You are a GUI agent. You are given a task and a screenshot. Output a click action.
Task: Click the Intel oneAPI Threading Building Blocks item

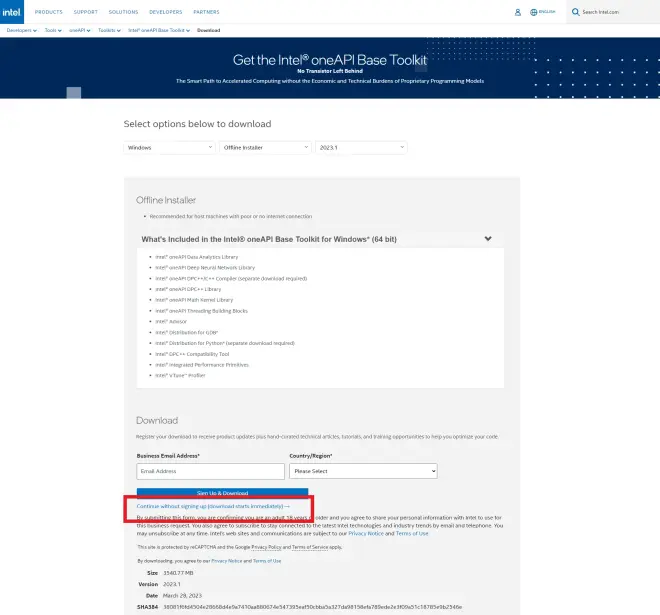coord(201,311)
